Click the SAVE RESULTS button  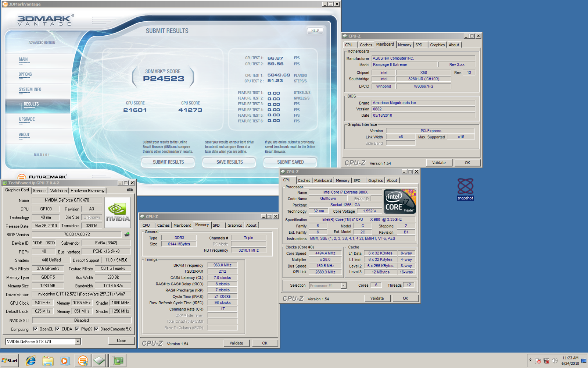(229, 162)
